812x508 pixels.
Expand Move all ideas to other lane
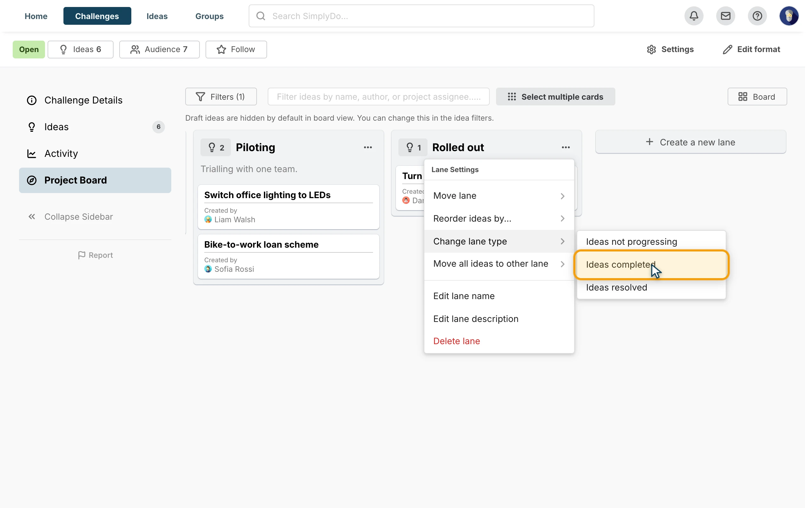click(x=499, y=264)
